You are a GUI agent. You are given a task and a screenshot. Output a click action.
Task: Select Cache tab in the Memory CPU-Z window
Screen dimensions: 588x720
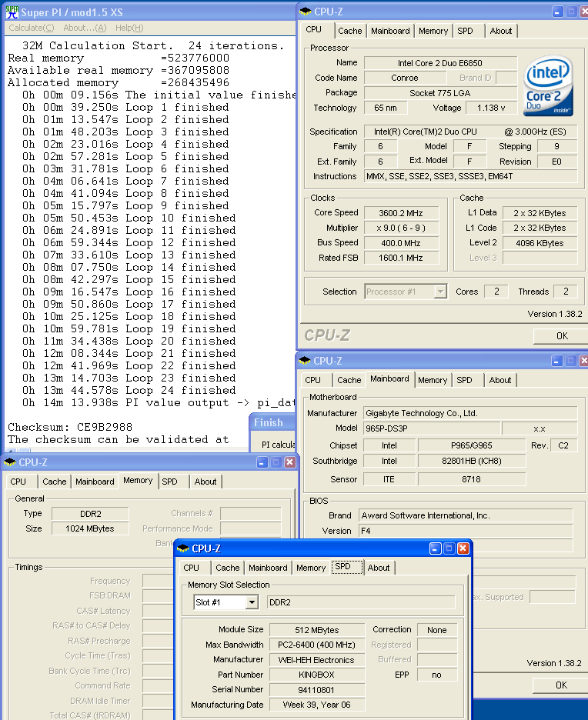pos(54,482)
